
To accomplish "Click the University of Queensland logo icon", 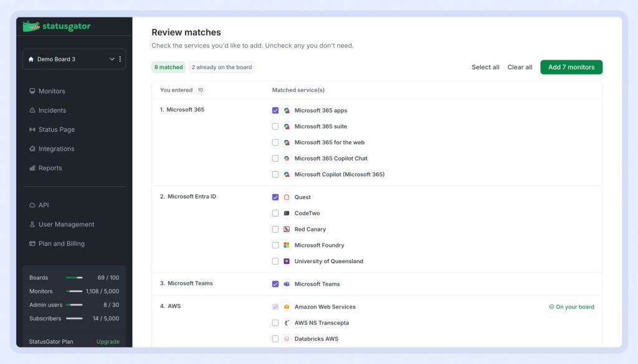I will [x=287, y=261].
